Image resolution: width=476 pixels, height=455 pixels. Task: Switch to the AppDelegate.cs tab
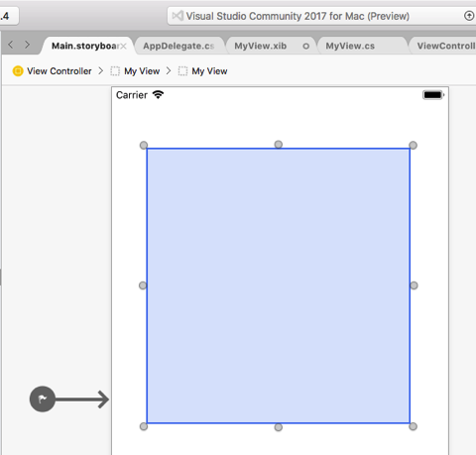pos(178,46)
